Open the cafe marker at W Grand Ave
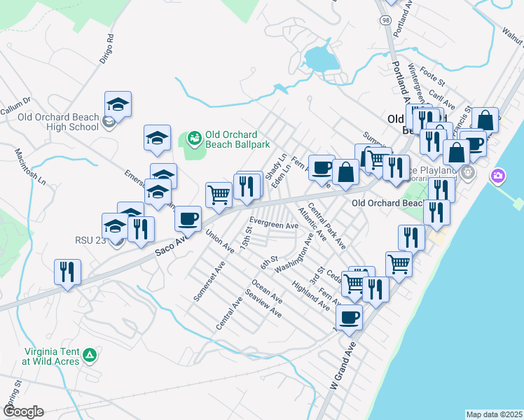Viewport: 524px width, 420px height. [350, 319]
